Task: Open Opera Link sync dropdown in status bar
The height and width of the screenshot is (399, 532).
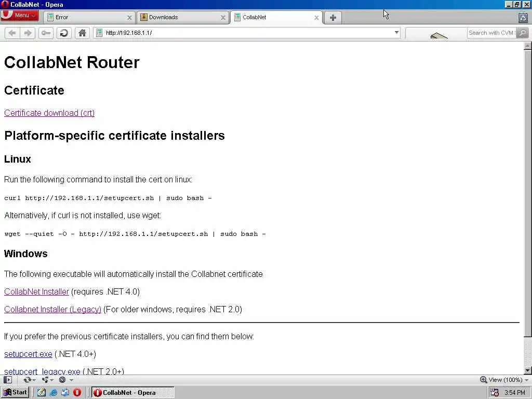Action: (x=30, y=380)
